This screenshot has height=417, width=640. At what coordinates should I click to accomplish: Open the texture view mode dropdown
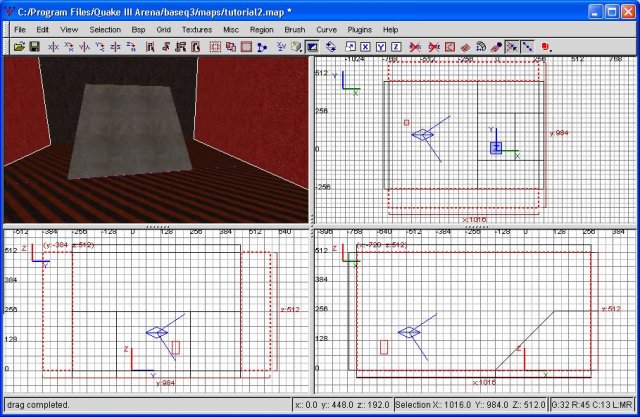[297, 47]
